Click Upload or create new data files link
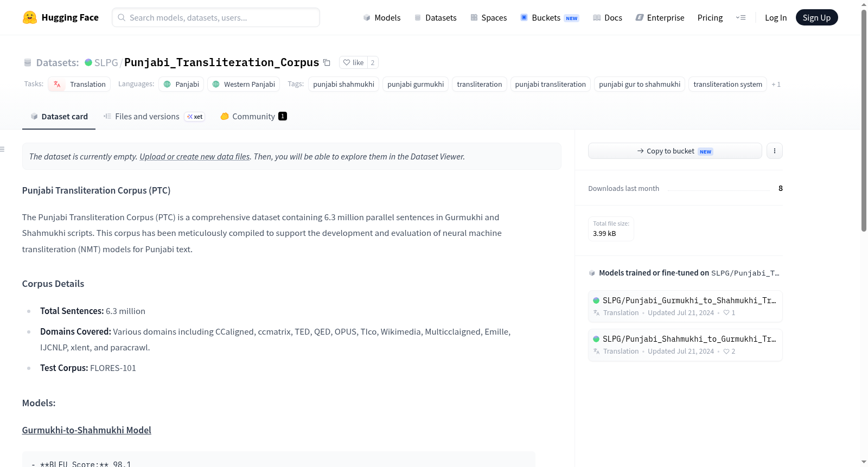This screenshot has width=868, height=467. point(195,156)
